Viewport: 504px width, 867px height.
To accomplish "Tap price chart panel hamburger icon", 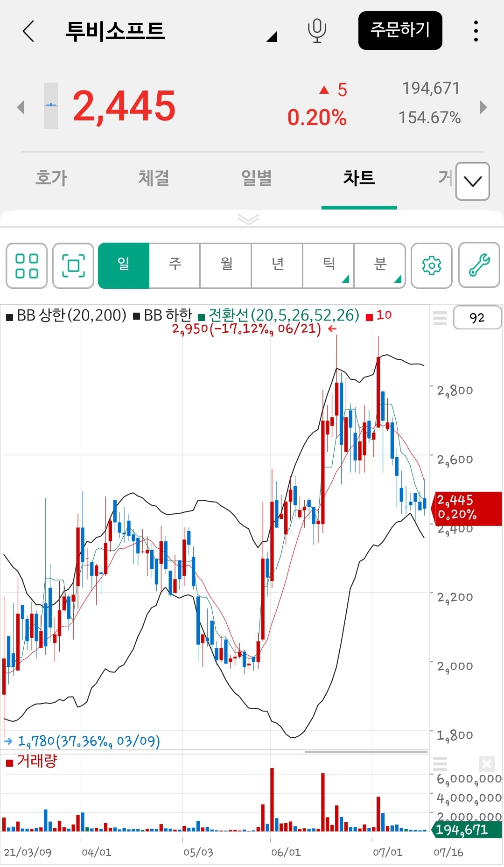I will pos(440,318).
